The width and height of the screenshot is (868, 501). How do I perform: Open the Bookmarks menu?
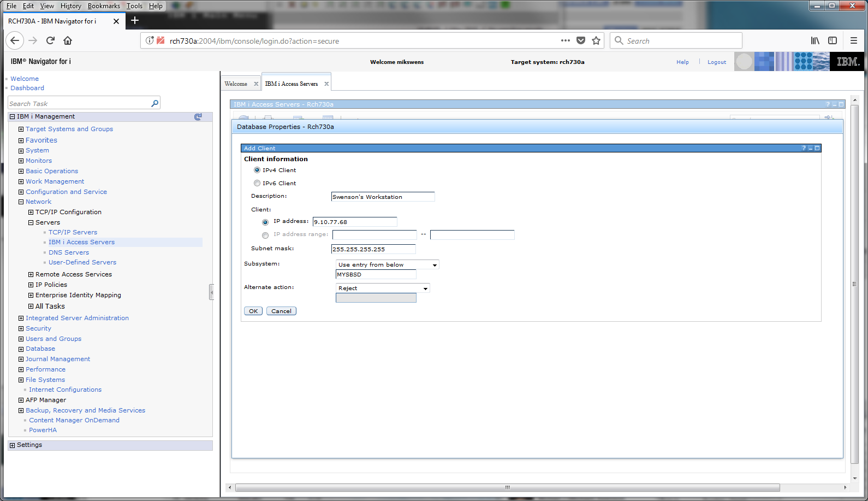[104, 6]
